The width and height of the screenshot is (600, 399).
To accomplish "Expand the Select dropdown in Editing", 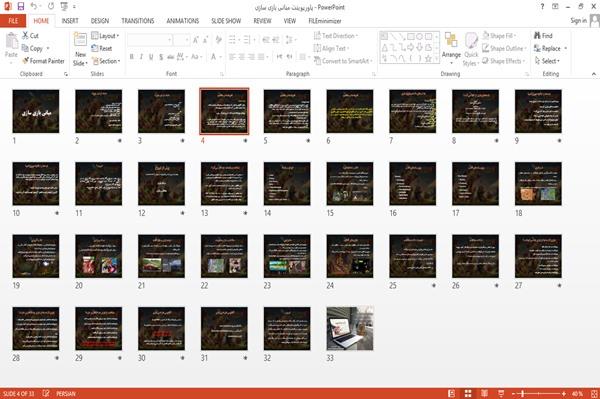I will click(x=548, y=61).
